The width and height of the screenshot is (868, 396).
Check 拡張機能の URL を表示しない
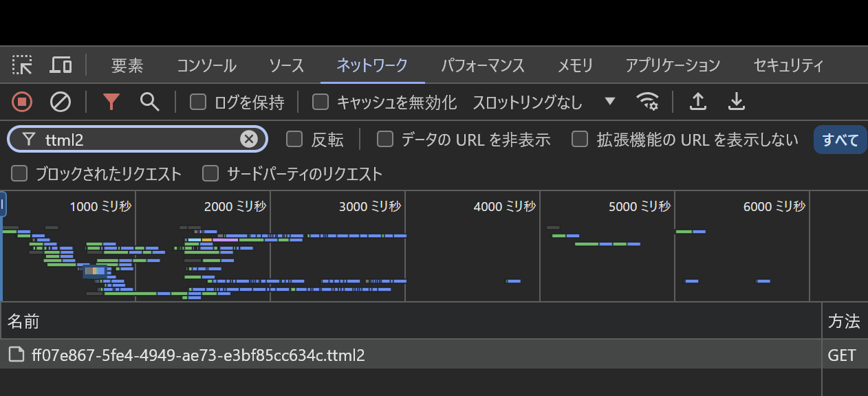(581, 140)
